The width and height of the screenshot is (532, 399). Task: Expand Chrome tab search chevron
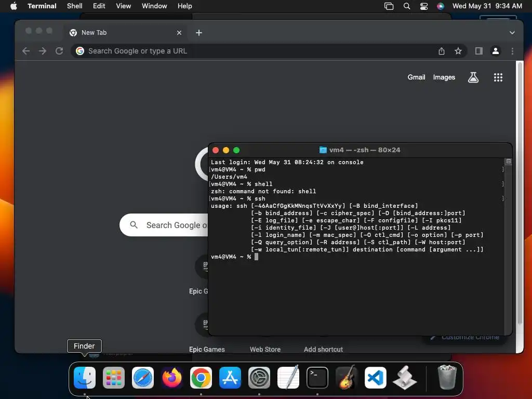tap(512, 33)
